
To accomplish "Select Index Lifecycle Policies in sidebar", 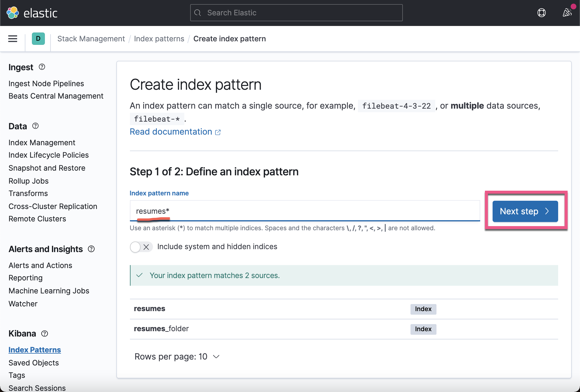I will coord(48,155).
